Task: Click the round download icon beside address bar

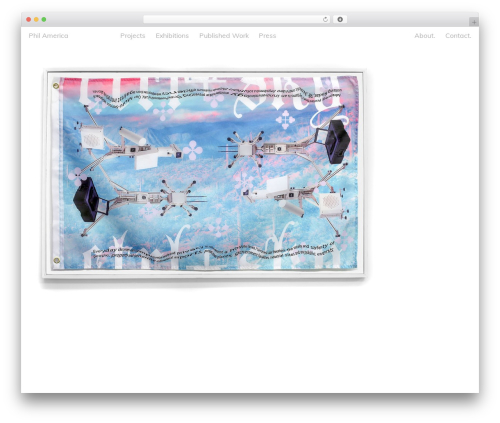Action: click(340, 19)
